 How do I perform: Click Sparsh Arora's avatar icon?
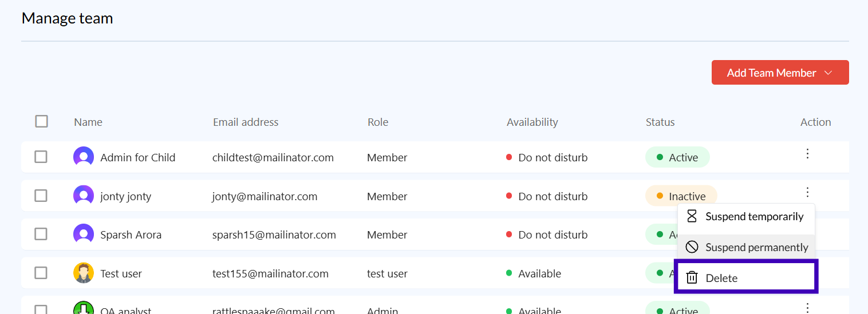tap(84, 234)
